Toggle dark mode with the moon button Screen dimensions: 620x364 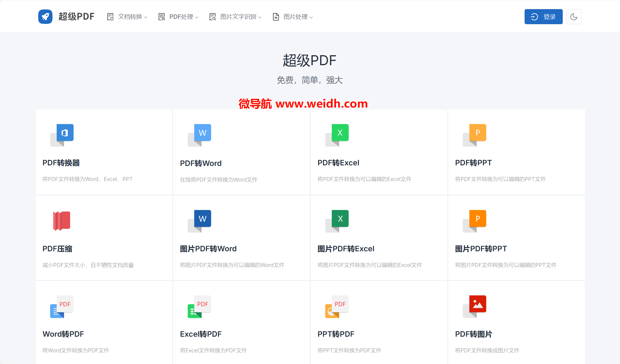click(574, 17)
